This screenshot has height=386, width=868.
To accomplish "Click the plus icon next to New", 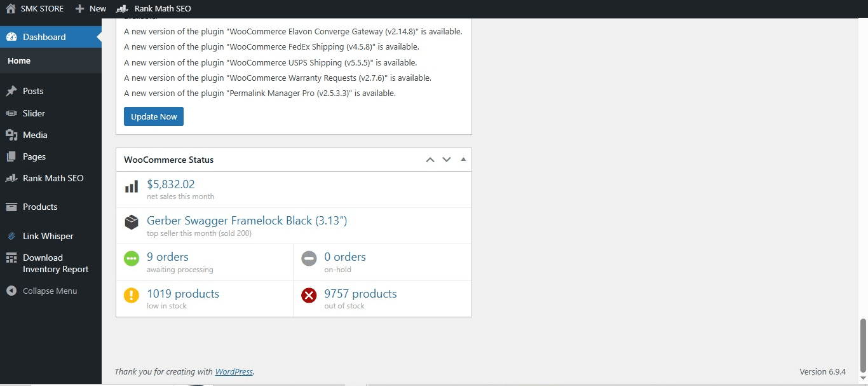I will click(79, 9).
